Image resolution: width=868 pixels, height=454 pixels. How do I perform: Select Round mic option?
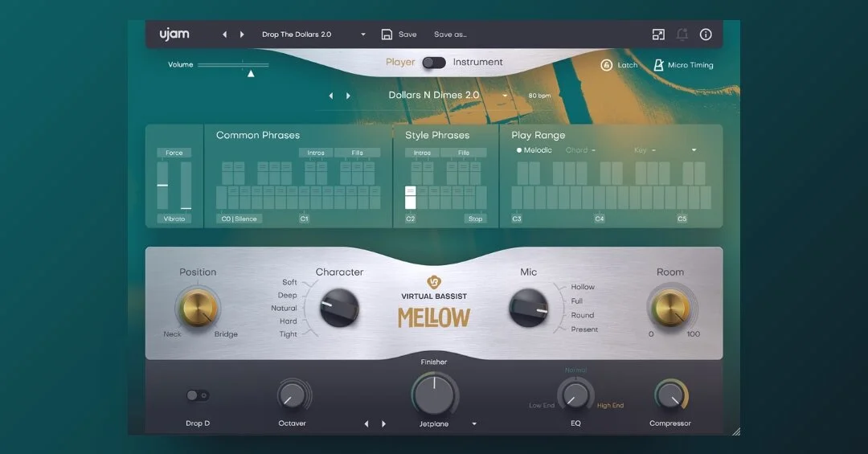583,315
